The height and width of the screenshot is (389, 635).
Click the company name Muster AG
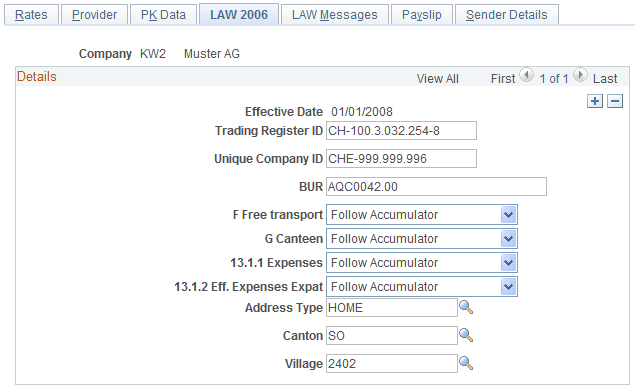pyautogui.click(x=212, y=54)
